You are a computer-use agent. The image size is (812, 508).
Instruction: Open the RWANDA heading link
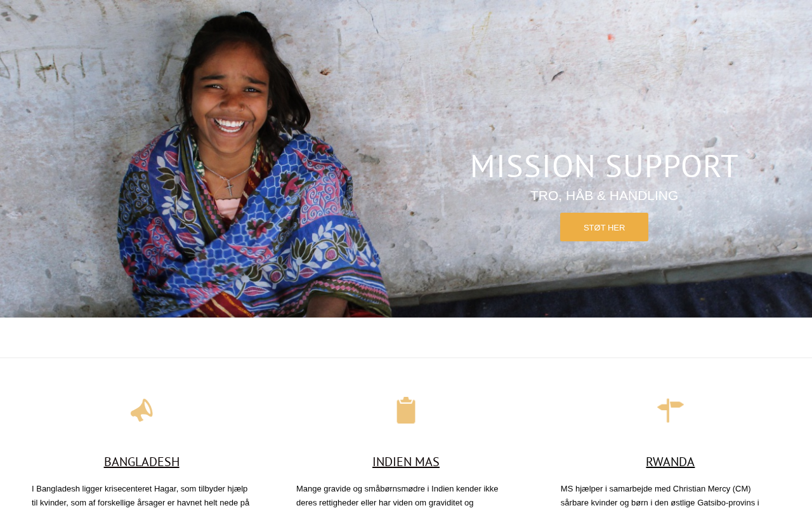[671, 462]
